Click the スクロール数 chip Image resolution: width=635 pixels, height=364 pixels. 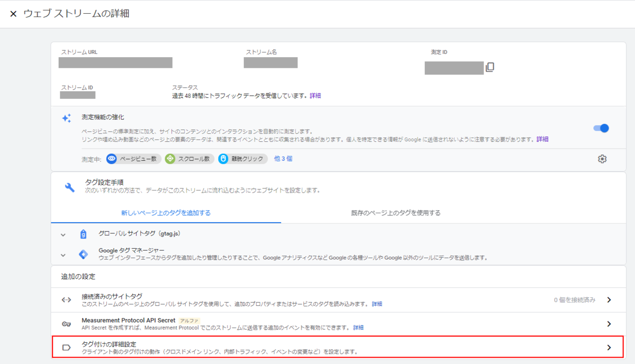click(x=189, y=159)
